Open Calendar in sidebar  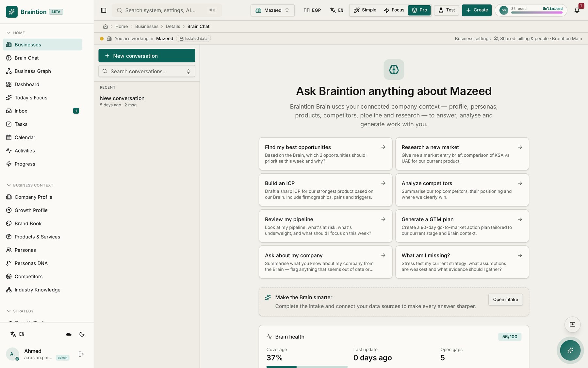(42, 137)
